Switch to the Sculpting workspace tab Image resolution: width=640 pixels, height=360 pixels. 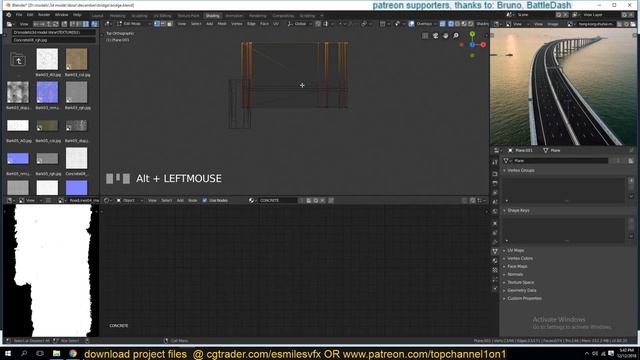tap(139, 16)
